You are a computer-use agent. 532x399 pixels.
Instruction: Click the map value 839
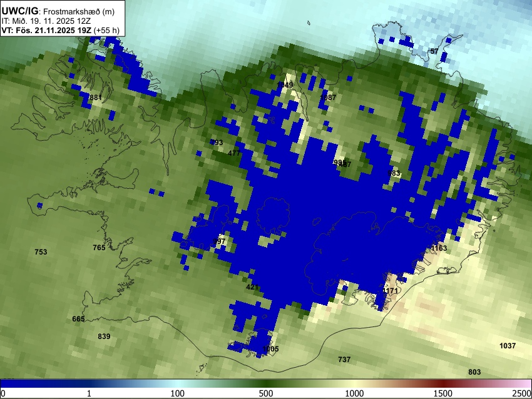click(x=104, y=336)
